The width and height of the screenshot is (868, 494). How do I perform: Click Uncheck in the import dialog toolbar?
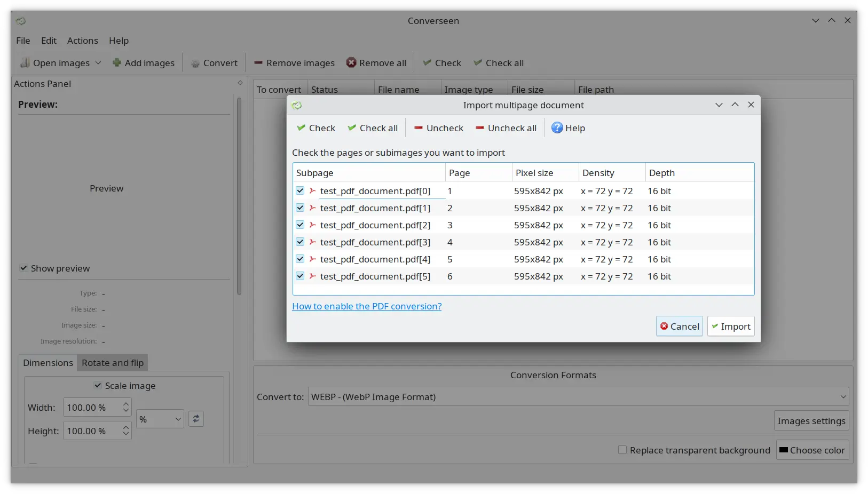pos(438,128)
